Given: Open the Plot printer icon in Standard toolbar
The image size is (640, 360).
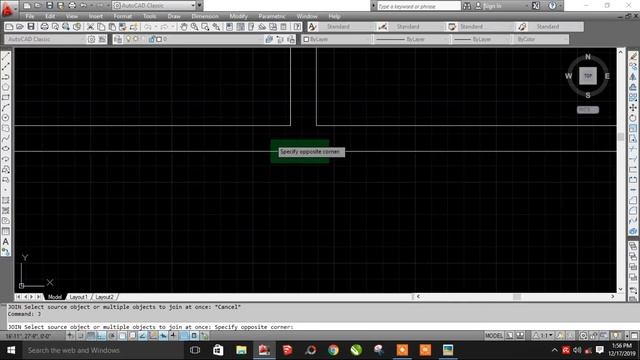Looking at the screenshot, I should pyautogui.click(x=44, y=27).
